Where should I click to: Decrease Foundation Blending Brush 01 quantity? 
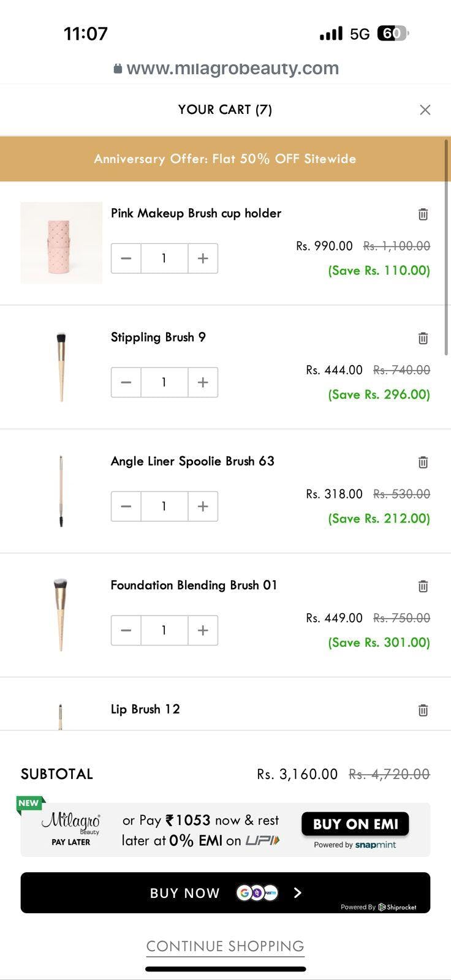click(126, 630)
